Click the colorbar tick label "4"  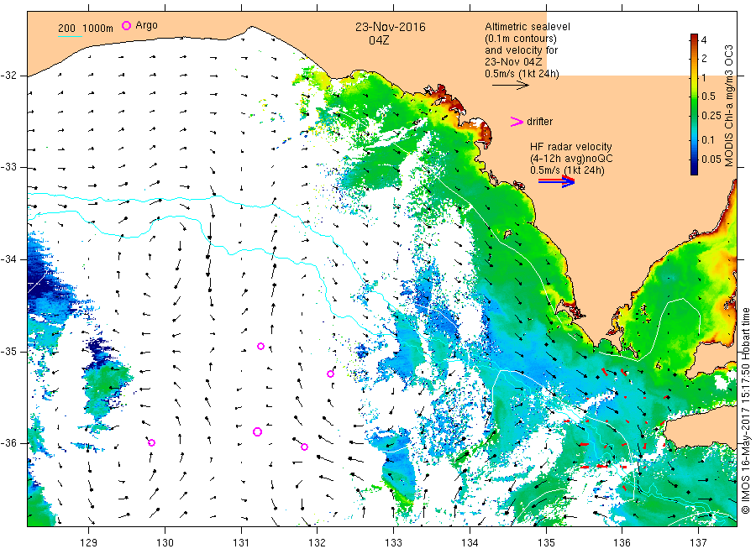click(x=704, y=40)
